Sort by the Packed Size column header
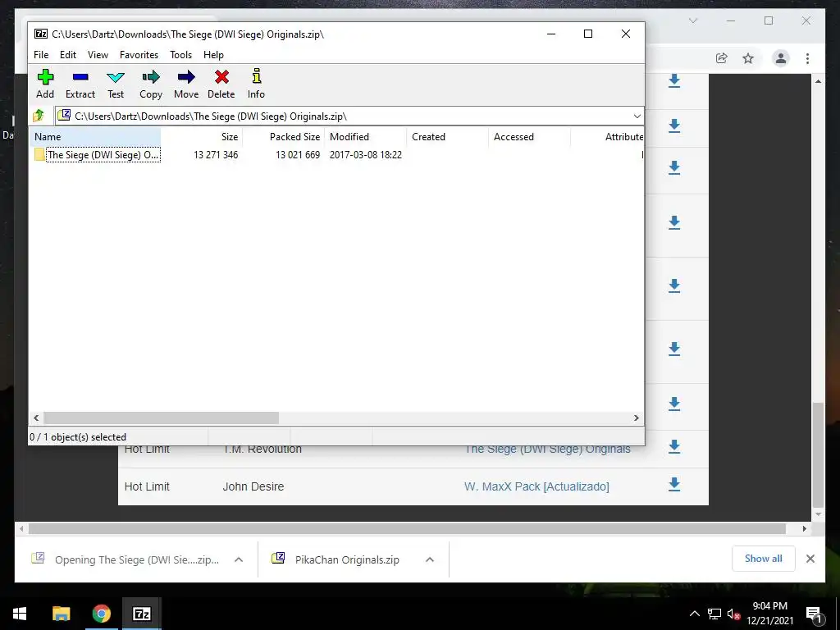The image size is (840, 630). (x=284, y=137)
